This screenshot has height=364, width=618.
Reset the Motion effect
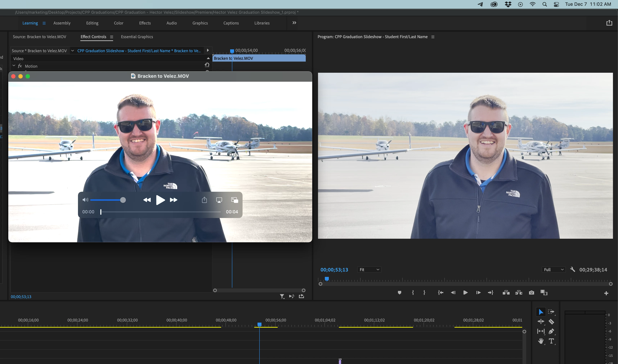pos(207,65)
